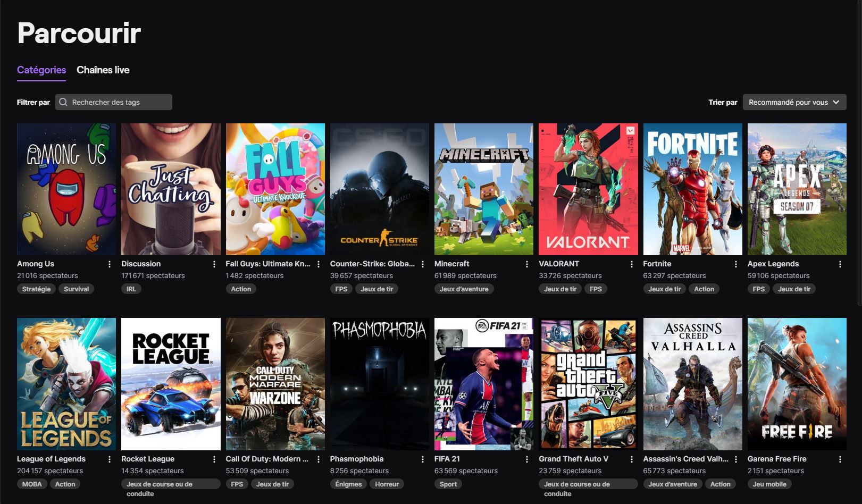This screenshot has height=504, width=862.
Task: Click the Minecraft title link
Action: coord(452,264)
